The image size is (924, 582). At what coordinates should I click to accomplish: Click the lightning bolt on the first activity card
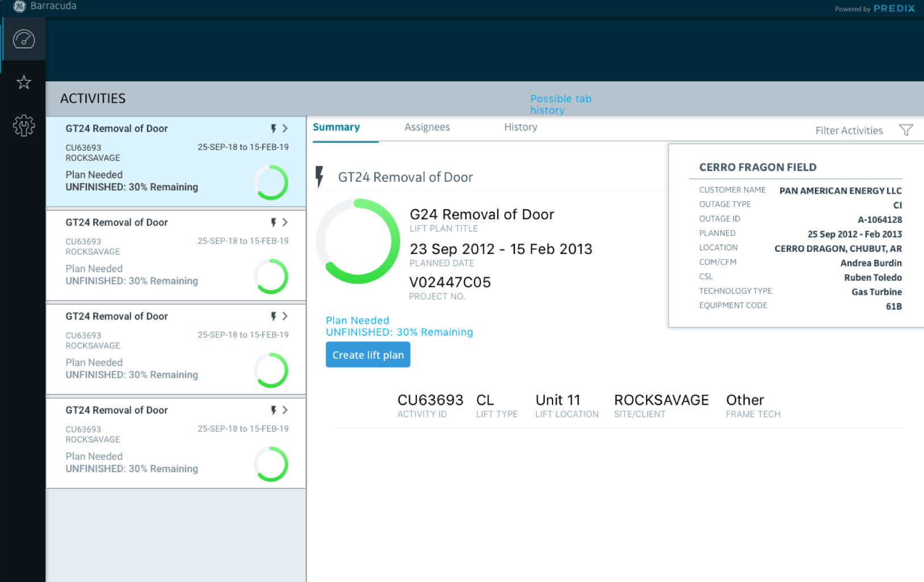pos(274,128)
